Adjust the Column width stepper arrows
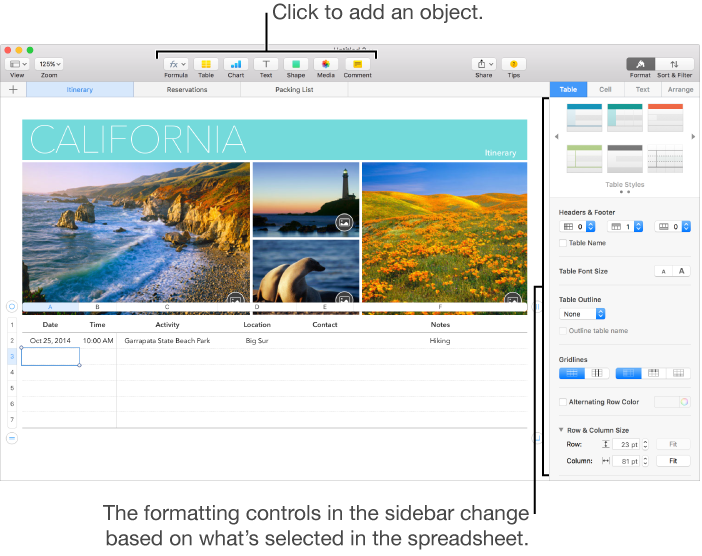Image resolution: width=702 pixels, height=556 pixels. click(645, 461)
